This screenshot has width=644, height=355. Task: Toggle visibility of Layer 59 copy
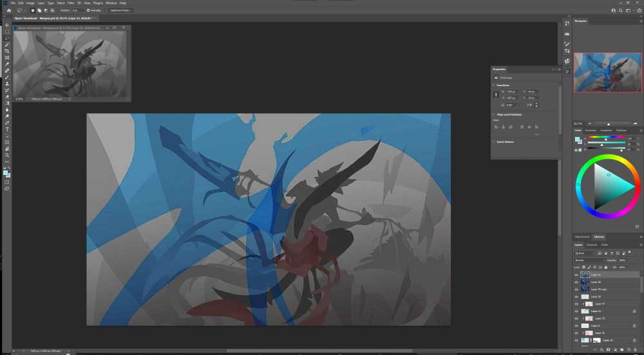tap(576, 289)
